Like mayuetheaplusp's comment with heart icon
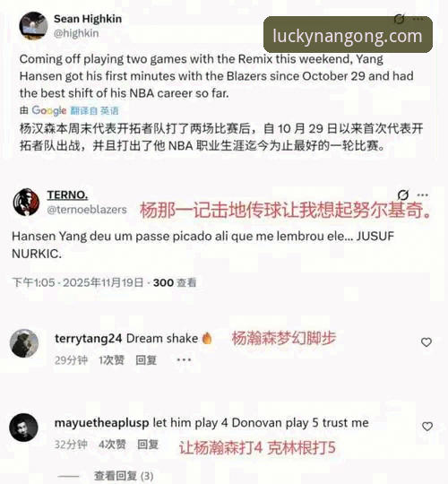 427,427
